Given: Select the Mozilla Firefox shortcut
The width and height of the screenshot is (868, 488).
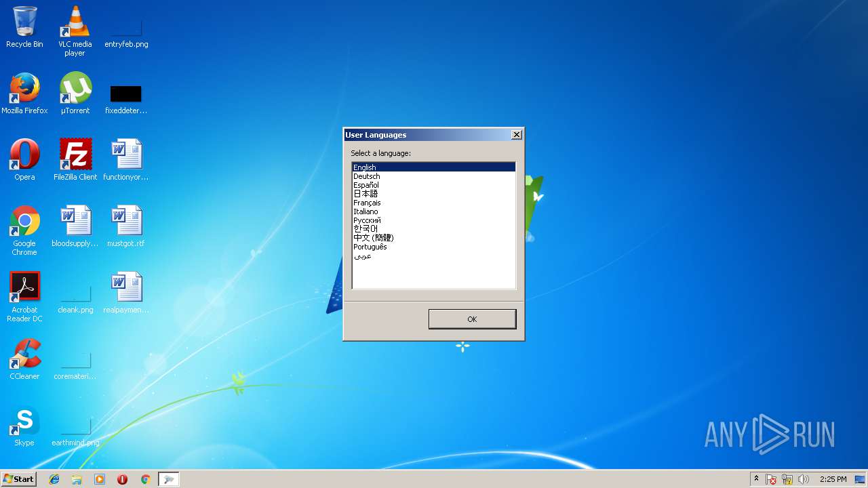Looking at the screenshot, I should (x=24, y=94).
